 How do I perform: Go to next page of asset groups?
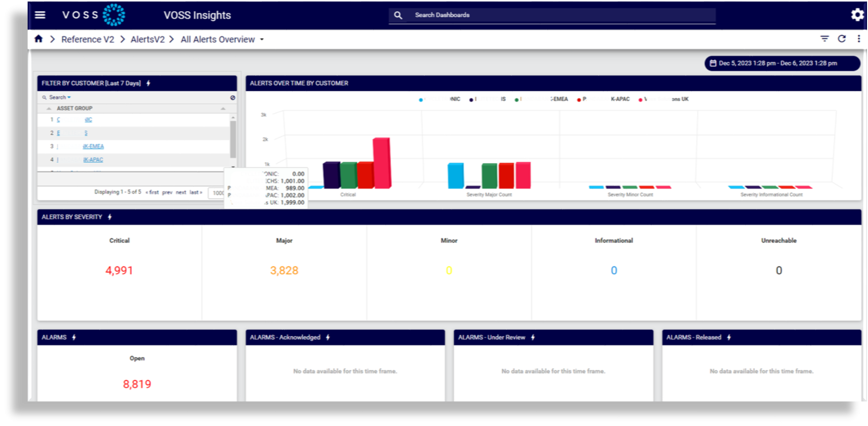[181, 193]
